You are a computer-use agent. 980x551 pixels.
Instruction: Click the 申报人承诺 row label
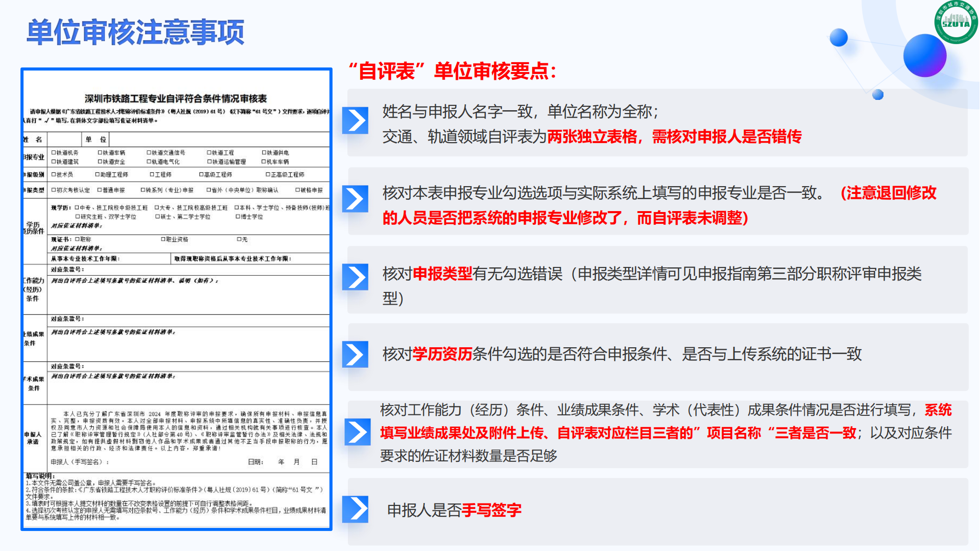click(x=33, y=438)
